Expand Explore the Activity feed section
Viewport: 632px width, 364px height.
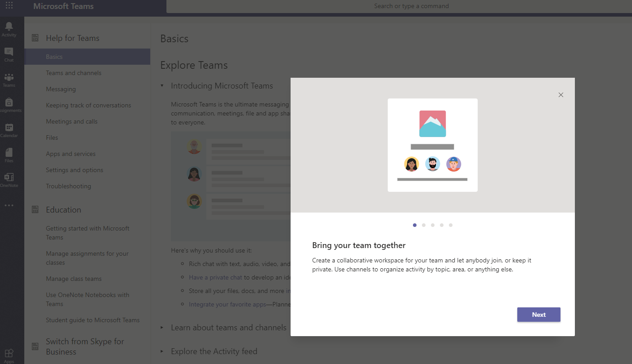(x=162, y=351)
